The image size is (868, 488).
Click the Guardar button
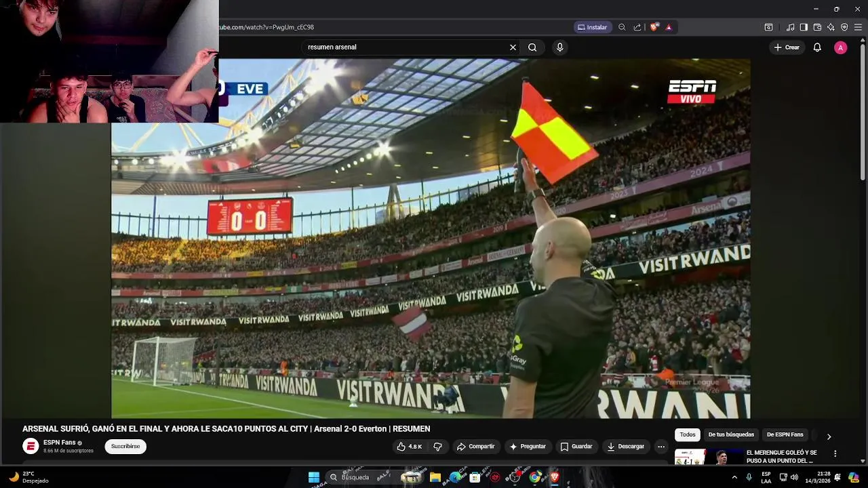pyautogui.click(x=576, y=447)
